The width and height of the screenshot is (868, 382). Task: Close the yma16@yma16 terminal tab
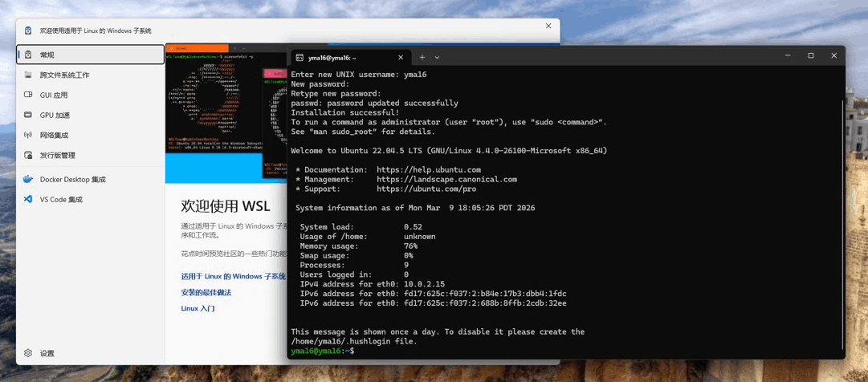401,57
